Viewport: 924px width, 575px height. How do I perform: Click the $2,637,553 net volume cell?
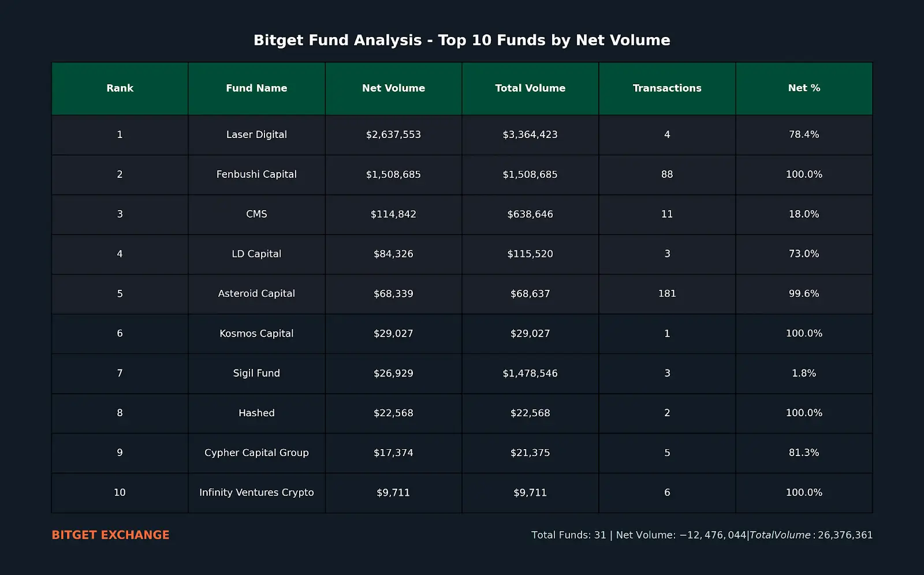click(393, 135)
